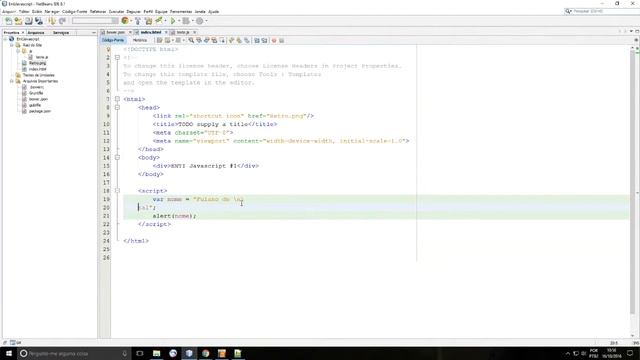
Task: Open the Run Project dropdown arrow
Action: pos(179,21)
